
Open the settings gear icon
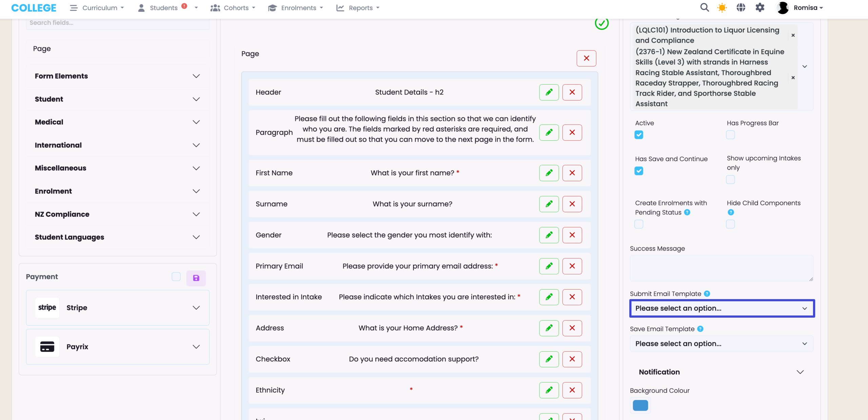(760, 7)
